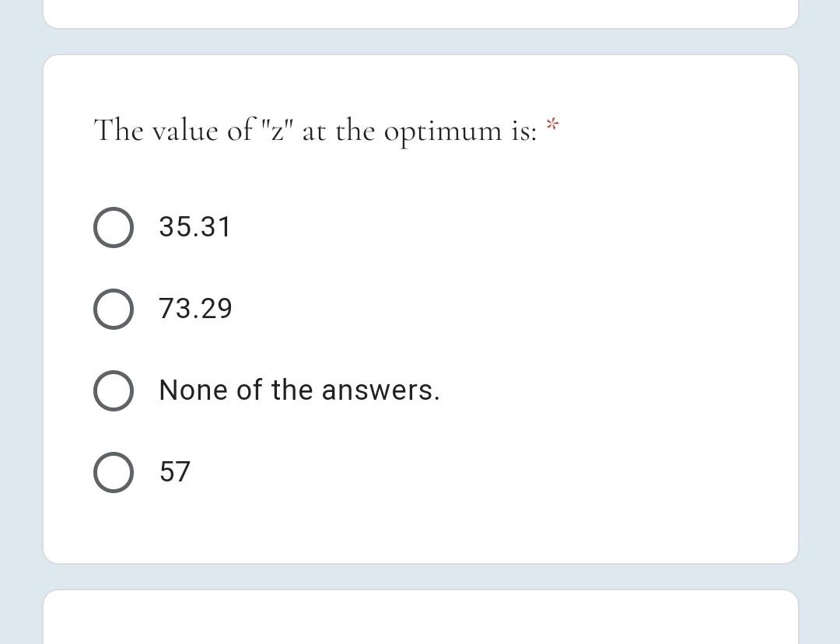This screenshot has height=644, width=840.
Task: Choose the 'None of the answers.' option
Action: [114, 390]
